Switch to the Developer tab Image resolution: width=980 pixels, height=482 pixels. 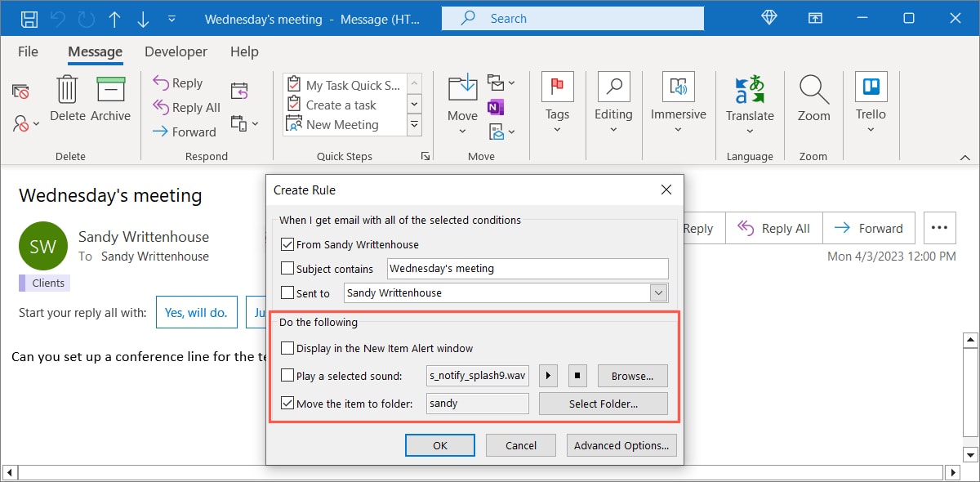coord(176,51)
